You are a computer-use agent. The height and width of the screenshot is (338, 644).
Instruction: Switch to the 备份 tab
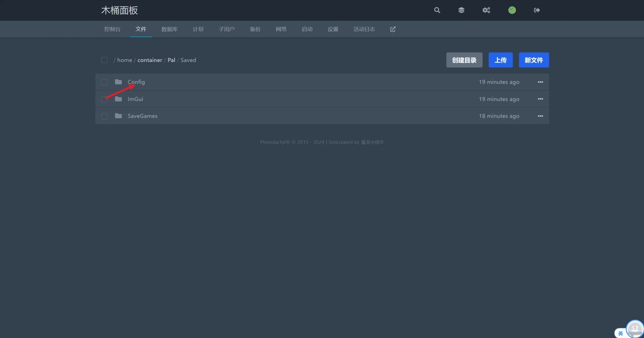click(255, 29)
